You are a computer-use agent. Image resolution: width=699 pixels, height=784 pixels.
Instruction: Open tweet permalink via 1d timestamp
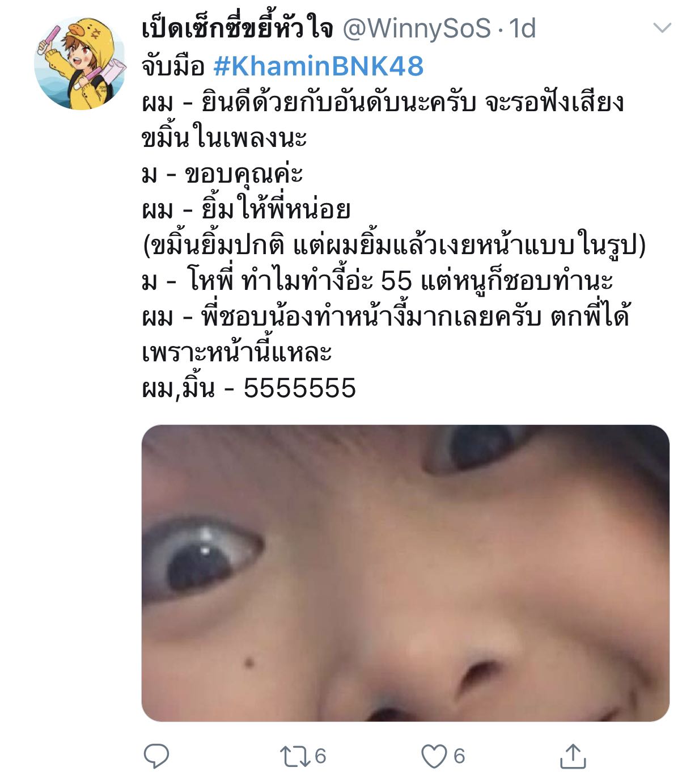523,28
